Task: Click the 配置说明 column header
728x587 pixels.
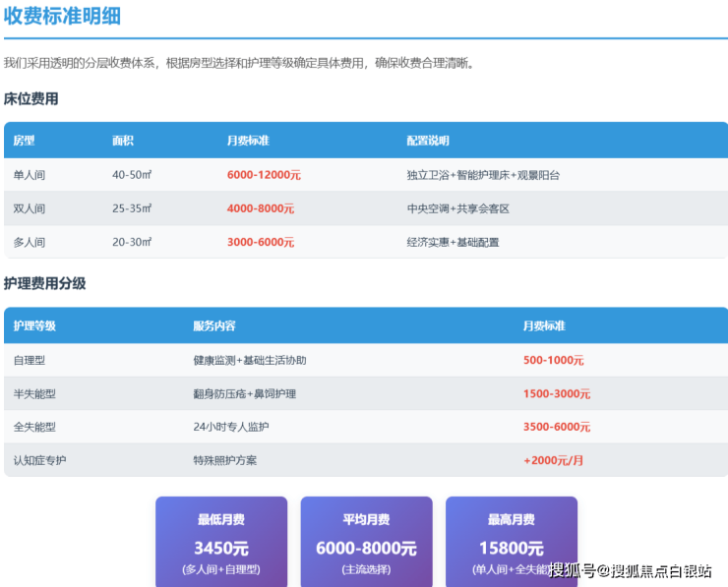Action: tap(427, 141)
